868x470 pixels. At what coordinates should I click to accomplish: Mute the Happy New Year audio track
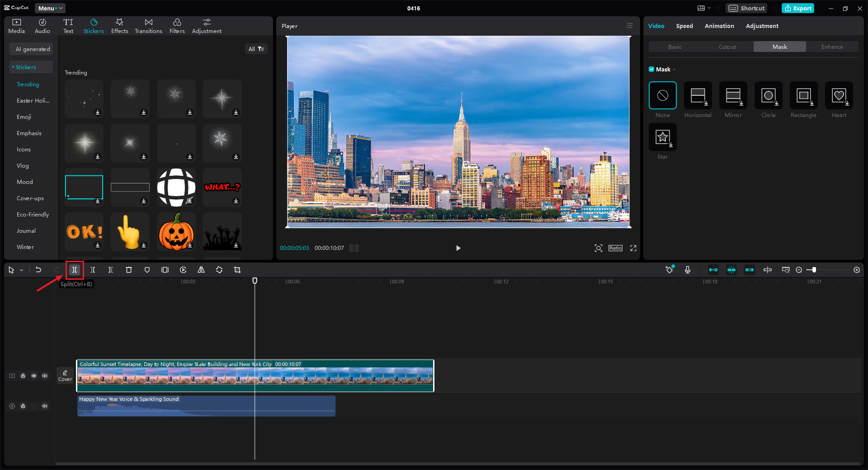click(x=45, y=406)
